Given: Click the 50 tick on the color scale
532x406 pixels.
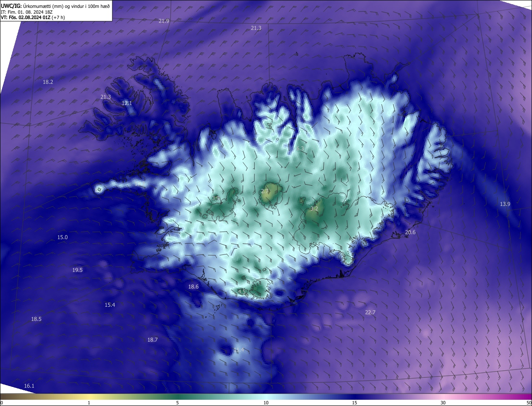Looking at the screenshot, I should click(529, 403).
